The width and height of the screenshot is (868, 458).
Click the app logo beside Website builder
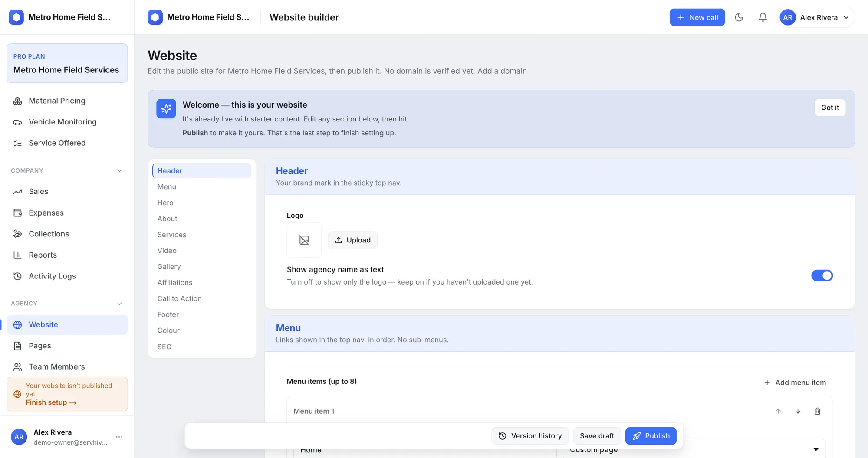[x=155, y=17]
